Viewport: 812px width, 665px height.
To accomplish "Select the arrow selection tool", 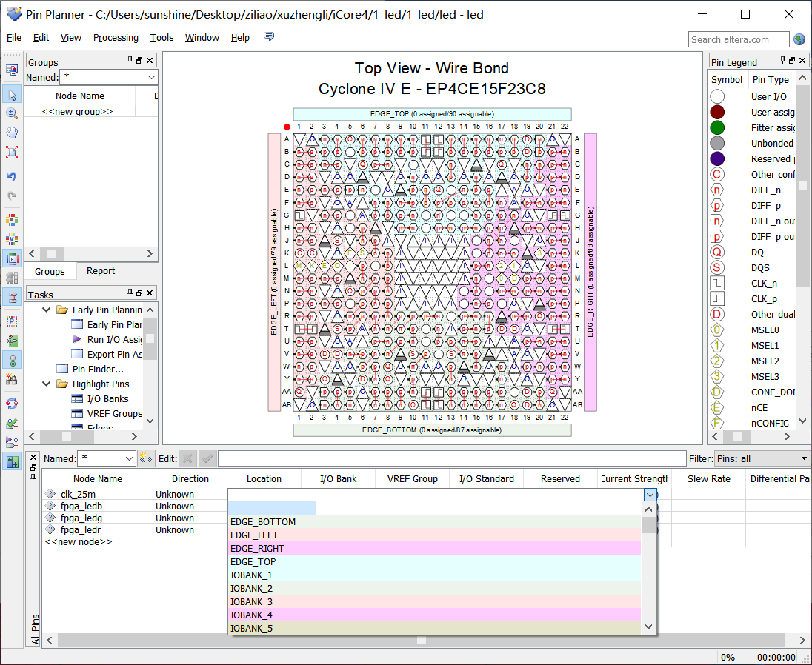I will pyautogui.click(x=12, y=95).
